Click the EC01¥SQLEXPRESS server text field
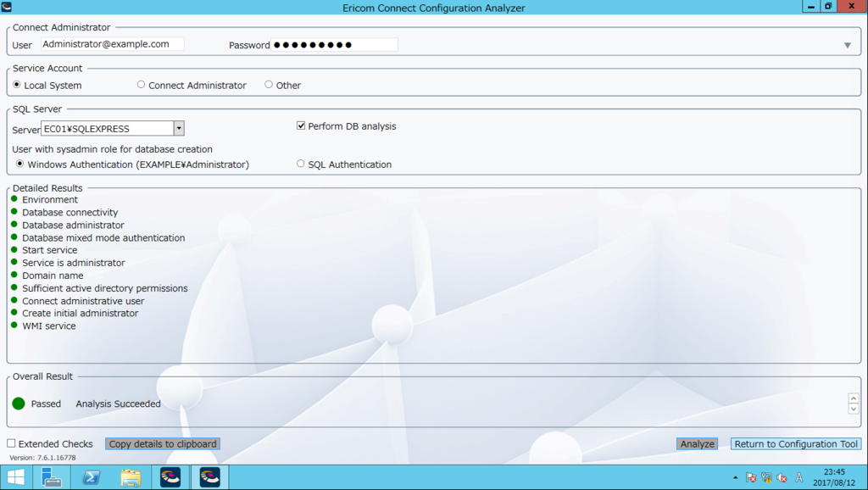This screenshot has height=490, width=868. 108,129
